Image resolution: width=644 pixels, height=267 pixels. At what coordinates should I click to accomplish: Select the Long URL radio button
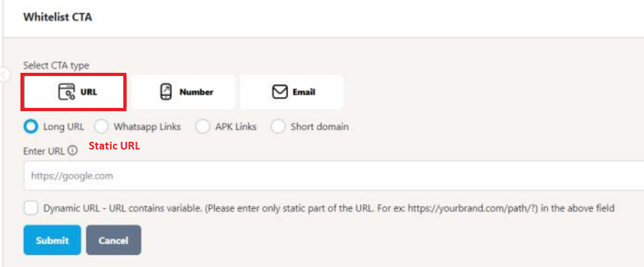[31, 126]
